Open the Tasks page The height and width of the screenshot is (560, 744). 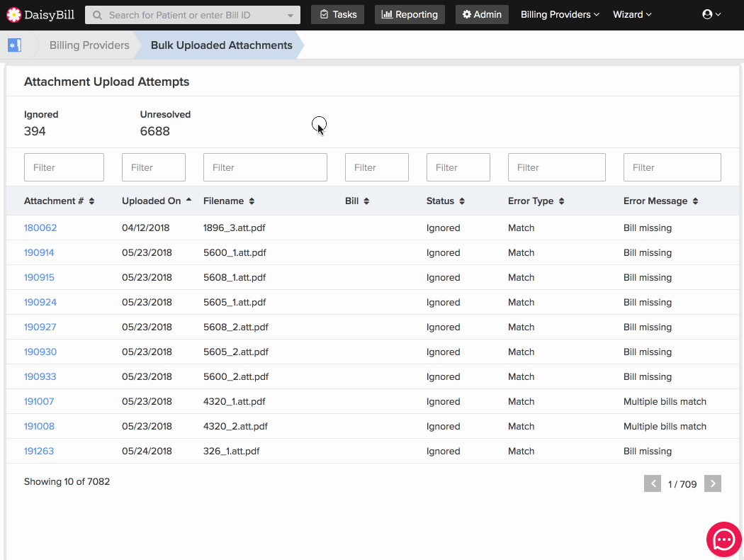pyautogui.click(x=337, y=15)
